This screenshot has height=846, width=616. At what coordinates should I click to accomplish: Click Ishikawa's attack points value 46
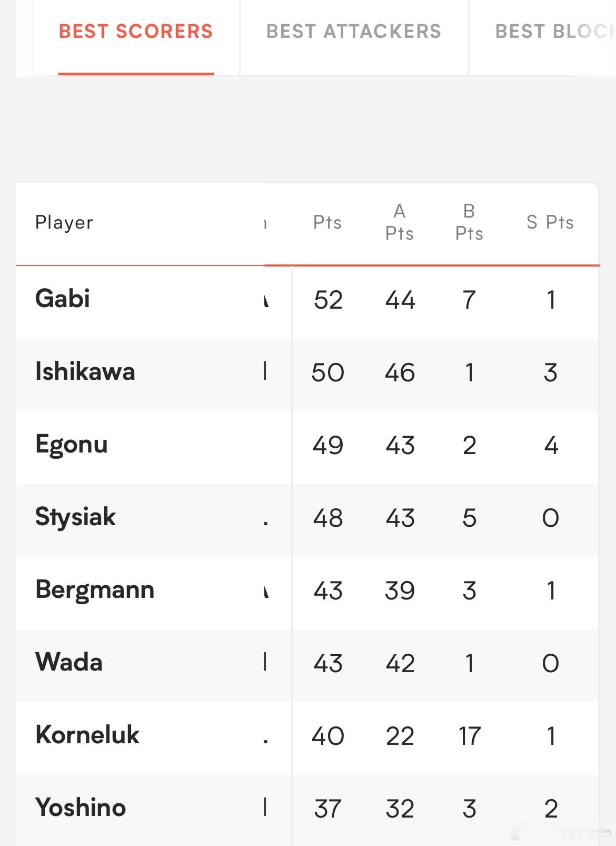400,373
